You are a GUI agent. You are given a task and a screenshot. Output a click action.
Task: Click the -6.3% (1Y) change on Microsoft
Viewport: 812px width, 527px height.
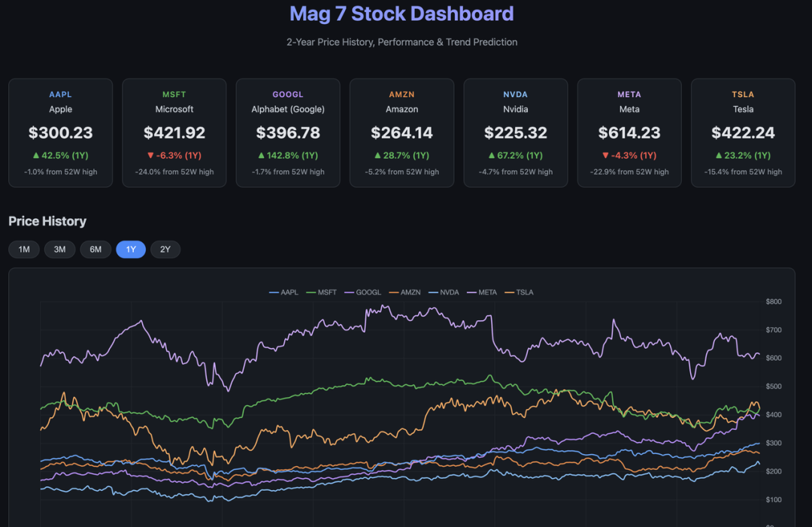click(x=174, y=156)
